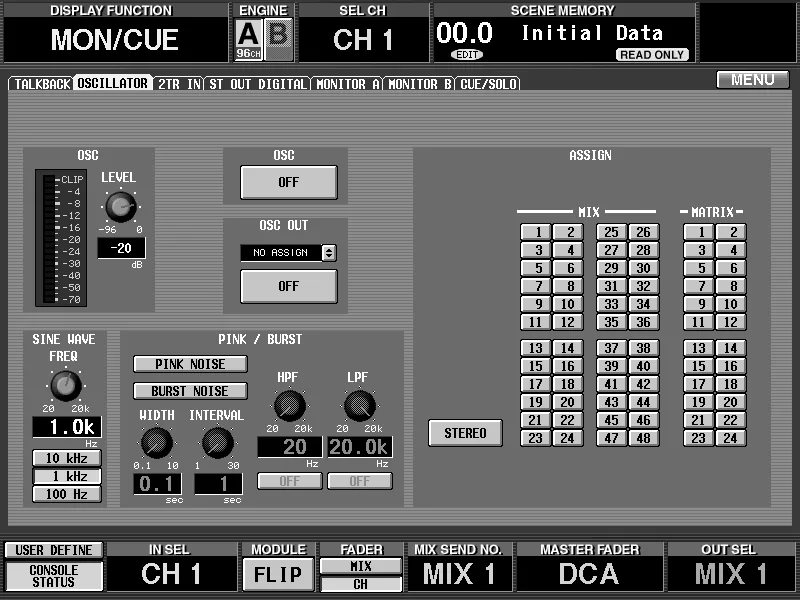The image size is (800, 600).
Task: Switch to MONITOR A tab
Action: click(347, 84)
